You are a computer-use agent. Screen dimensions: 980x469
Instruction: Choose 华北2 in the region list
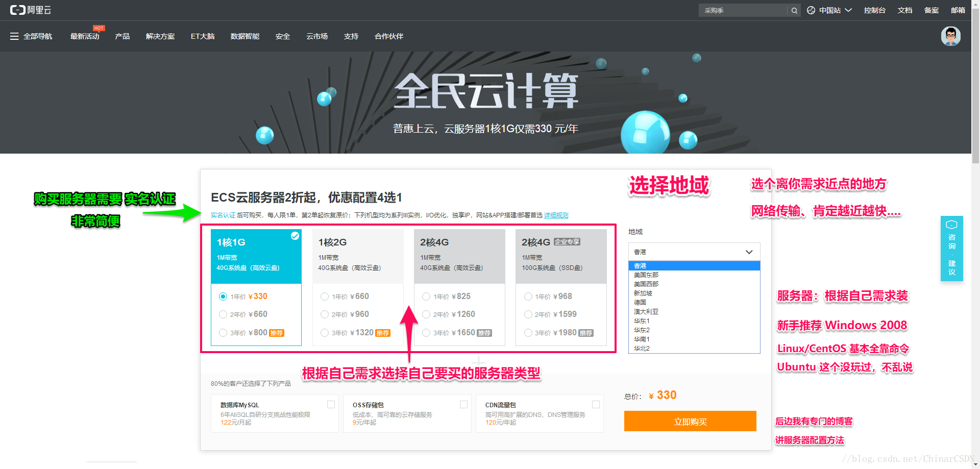[x=694, y=349]
